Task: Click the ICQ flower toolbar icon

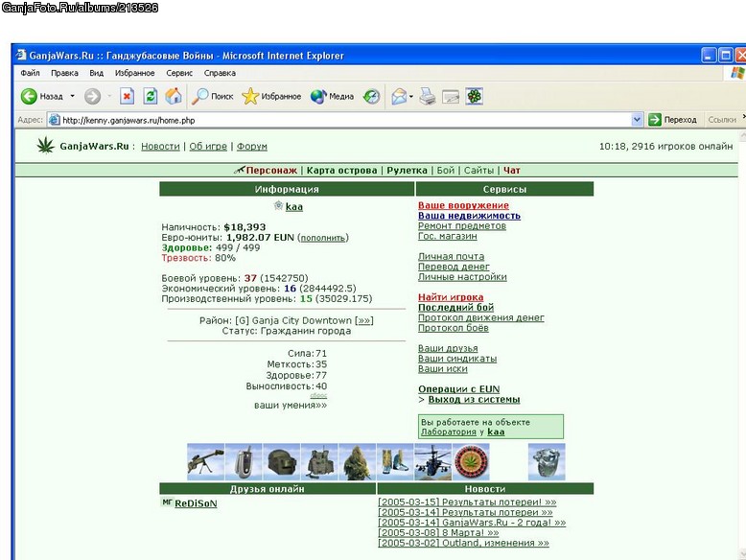Action: click(x=475, y=96)
